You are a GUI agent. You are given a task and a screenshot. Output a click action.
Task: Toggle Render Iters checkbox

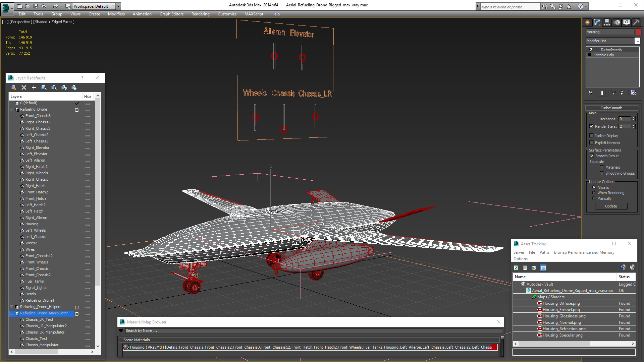pyautogui.click(x=592, y=126)
